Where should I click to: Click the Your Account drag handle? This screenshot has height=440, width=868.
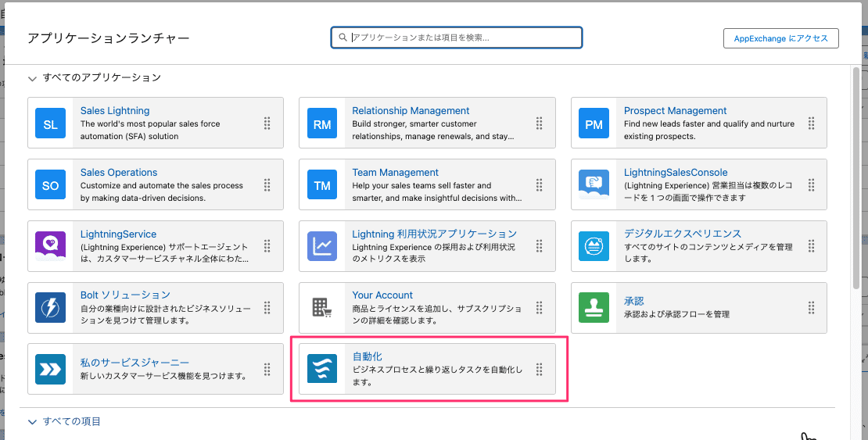click(540, 308)
